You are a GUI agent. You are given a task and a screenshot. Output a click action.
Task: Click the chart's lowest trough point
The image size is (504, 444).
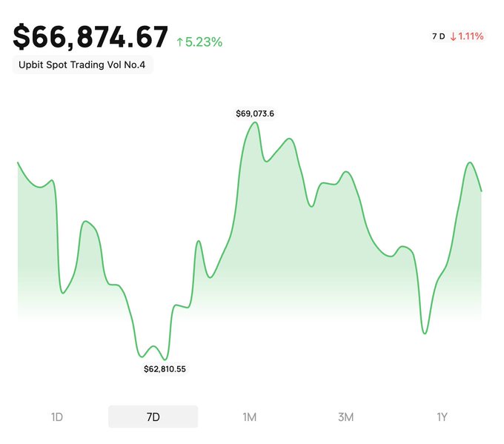[164, 359]
